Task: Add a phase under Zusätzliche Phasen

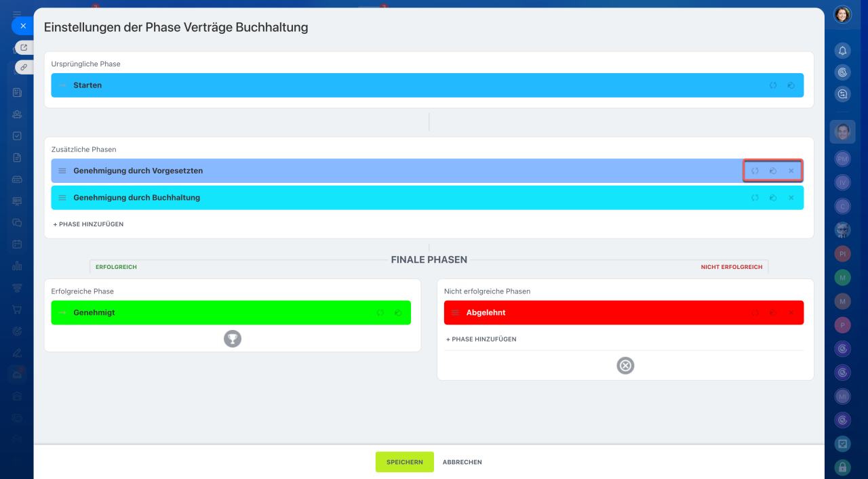Action: [88, 224]
